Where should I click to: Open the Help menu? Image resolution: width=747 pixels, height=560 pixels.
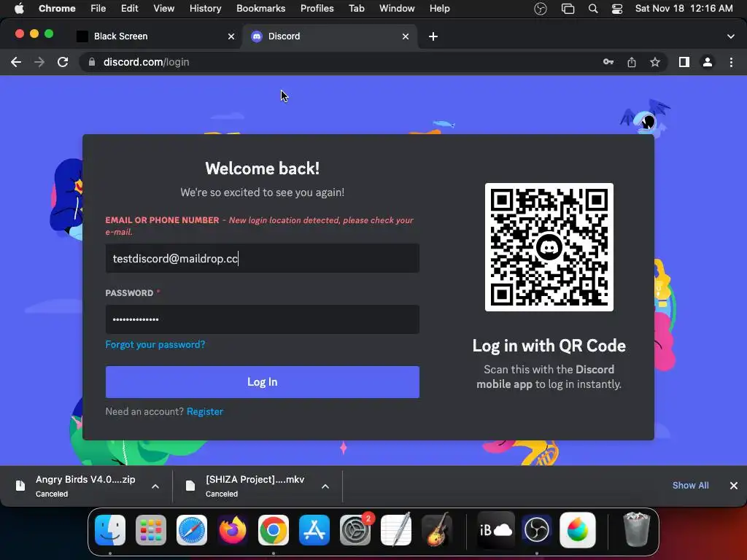coord(439,9)
